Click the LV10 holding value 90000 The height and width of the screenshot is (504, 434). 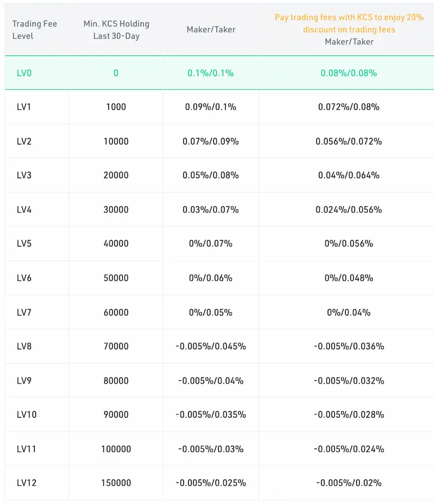pyautogui.click(x=116, y=414)
